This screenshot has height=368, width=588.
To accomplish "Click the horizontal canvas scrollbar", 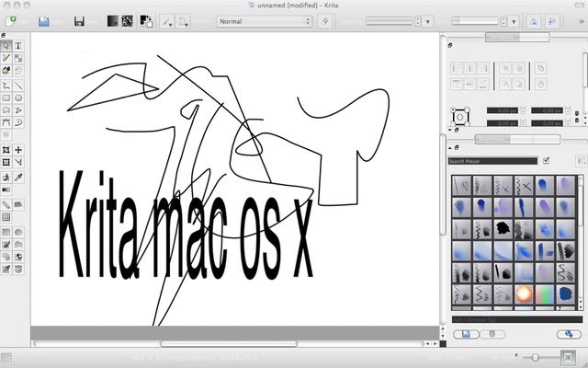I will [x=229, y=343].
